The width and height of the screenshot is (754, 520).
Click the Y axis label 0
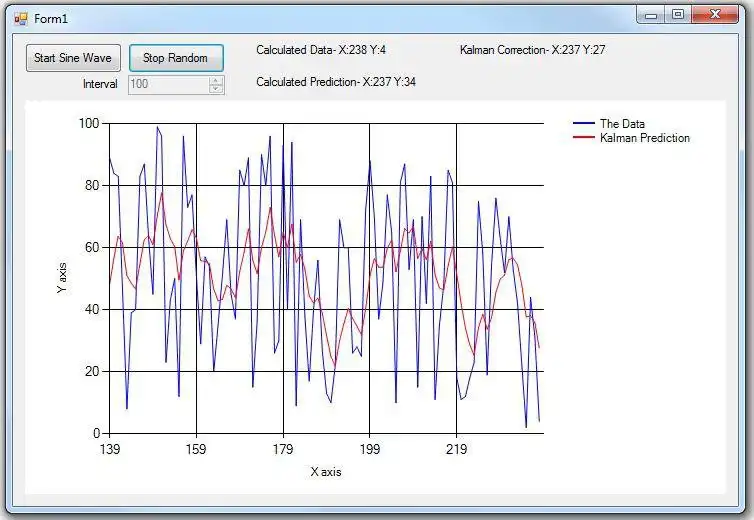pyautogui.click(x=96, y=433)
